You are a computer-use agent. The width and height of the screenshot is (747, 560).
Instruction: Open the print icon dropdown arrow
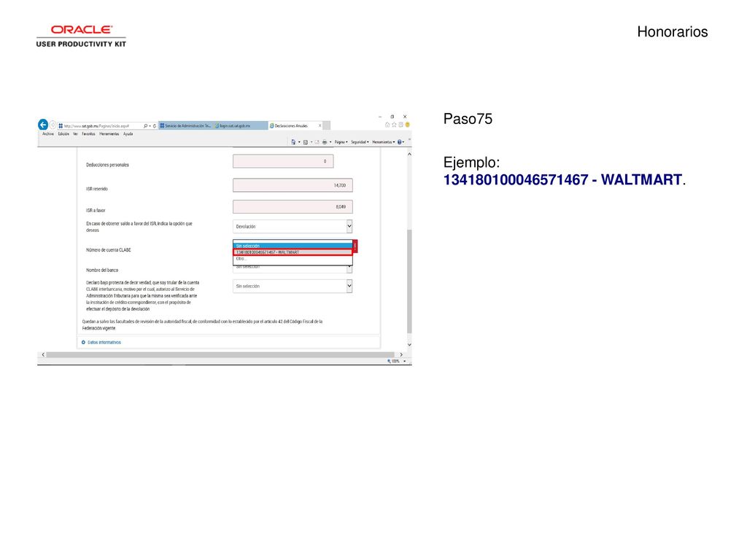(x=330, y=142)
